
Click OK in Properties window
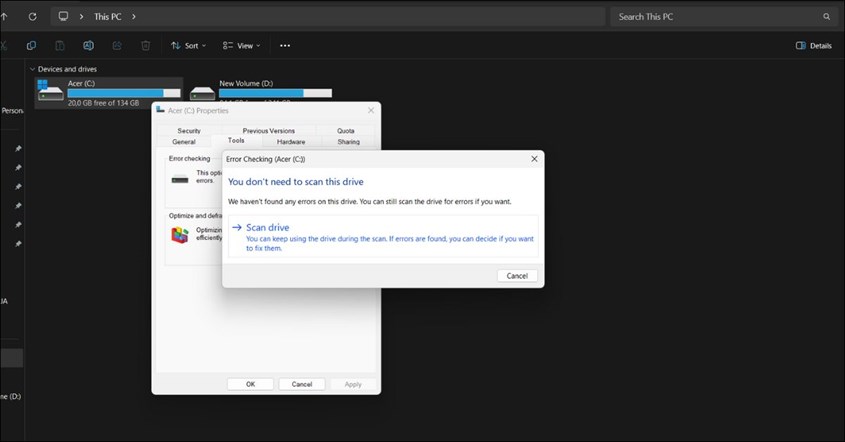(x=250, y=384)
